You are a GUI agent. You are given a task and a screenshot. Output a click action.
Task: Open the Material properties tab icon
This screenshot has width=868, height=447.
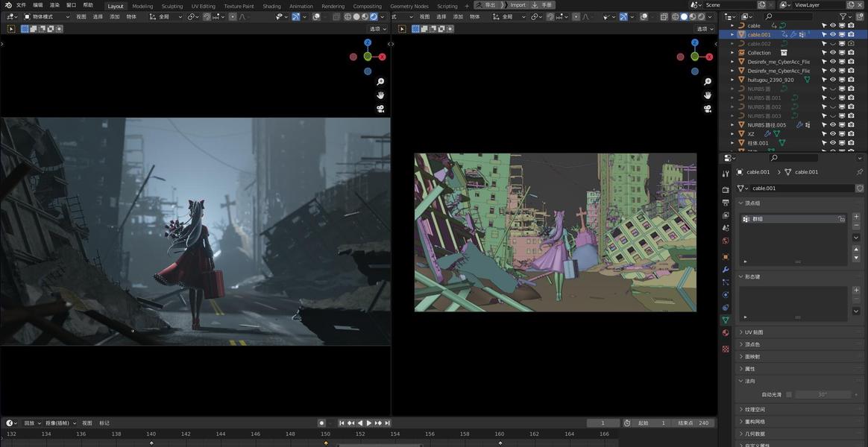(726, 333)
